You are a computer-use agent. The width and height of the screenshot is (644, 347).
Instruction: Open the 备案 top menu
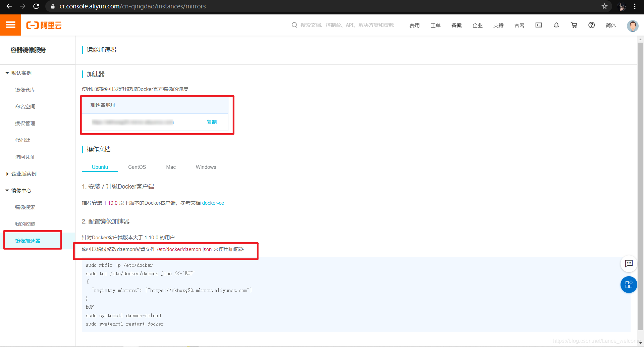click(x=457, y=25)
